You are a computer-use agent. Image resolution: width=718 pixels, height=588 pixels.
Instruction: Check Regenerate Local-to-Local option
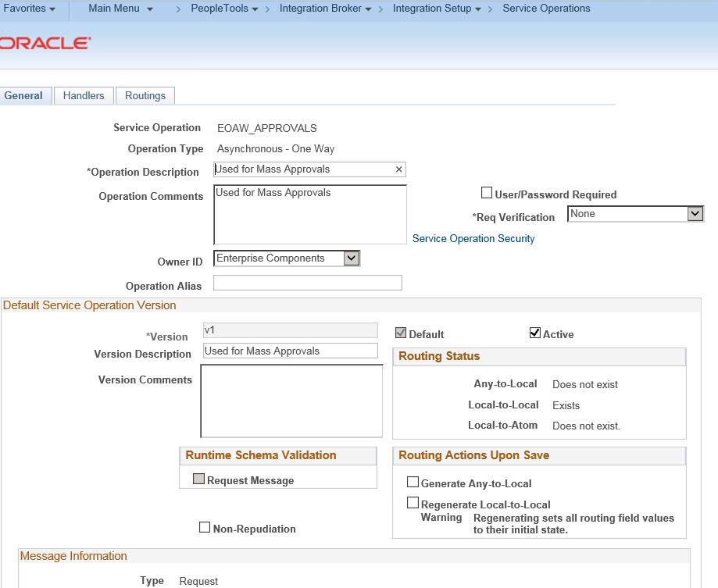click(x=413, y=503)
